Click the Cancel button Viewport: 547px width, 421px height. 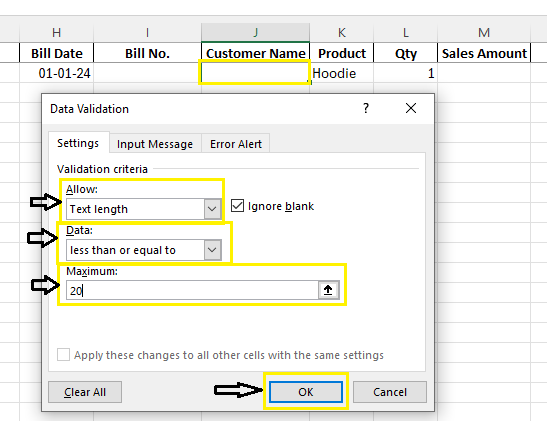pos(390,392)
